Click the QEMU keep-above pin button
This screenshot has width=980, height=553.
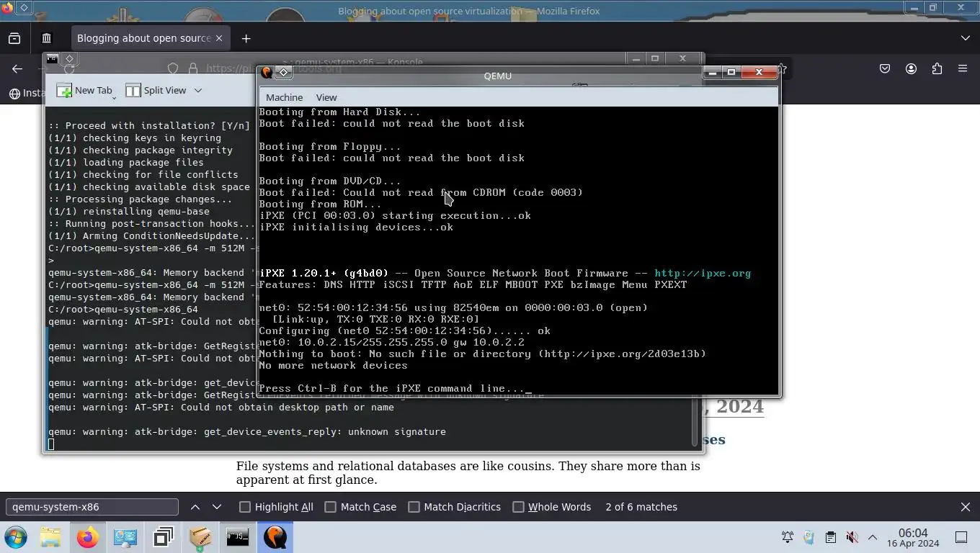pyautogui.click(x=284, y=72)
